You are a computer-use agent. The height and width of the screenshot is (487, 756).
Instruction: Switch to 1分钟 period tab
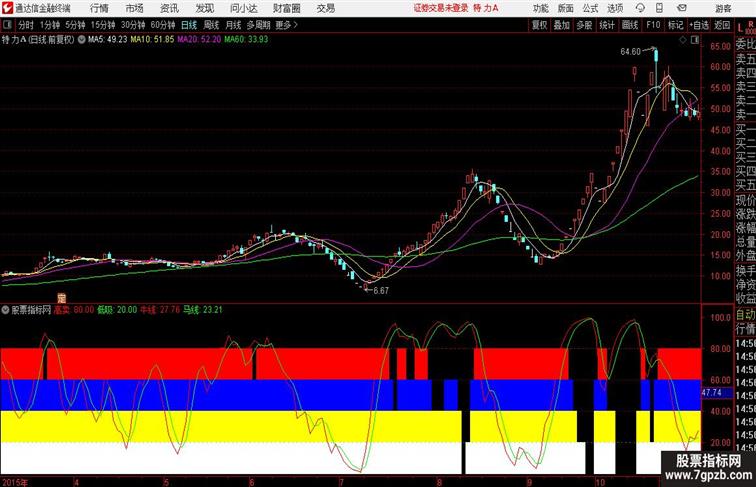[x=50, y=25]
